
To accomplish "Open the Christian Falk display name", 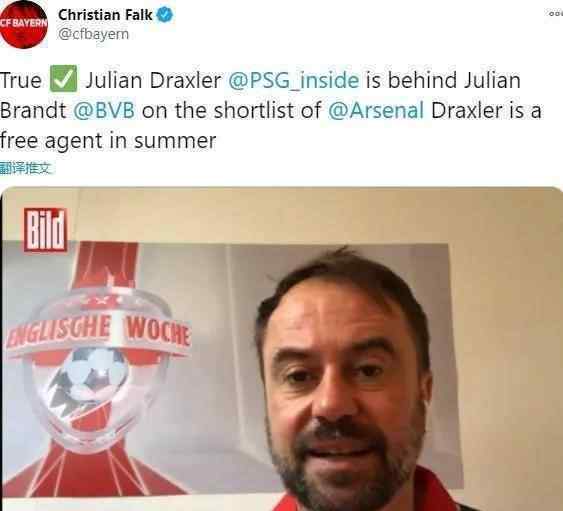I will pos(105,15).
